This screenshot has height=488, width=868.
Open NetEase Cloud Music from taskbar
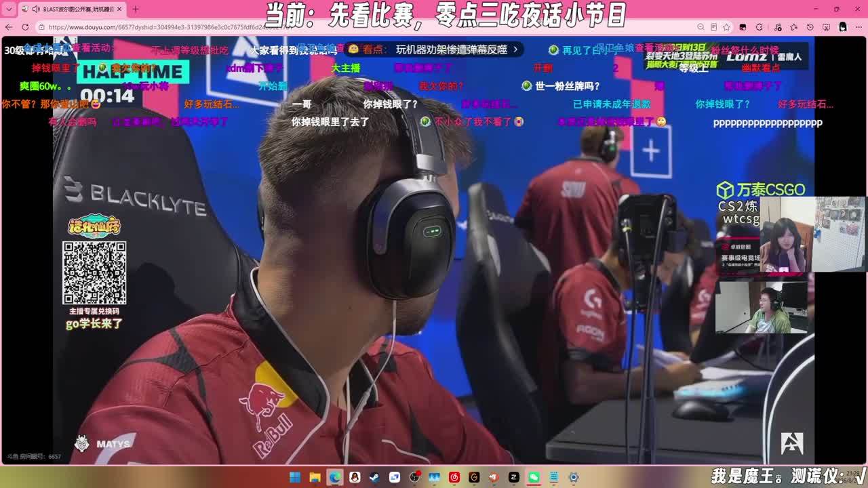[454, 477]
